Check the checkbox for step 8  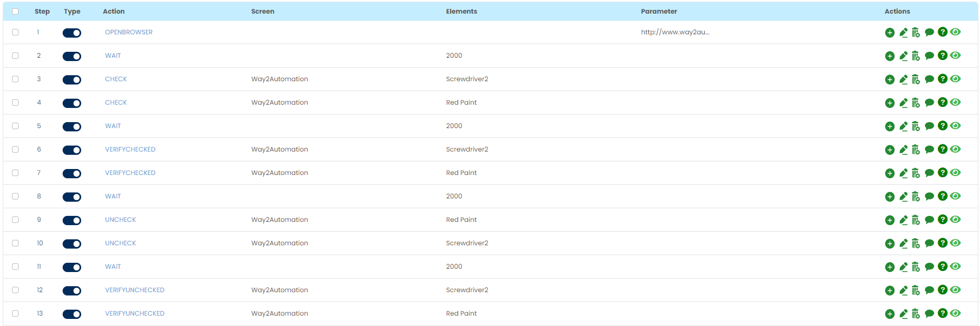(x=15, y=196)
